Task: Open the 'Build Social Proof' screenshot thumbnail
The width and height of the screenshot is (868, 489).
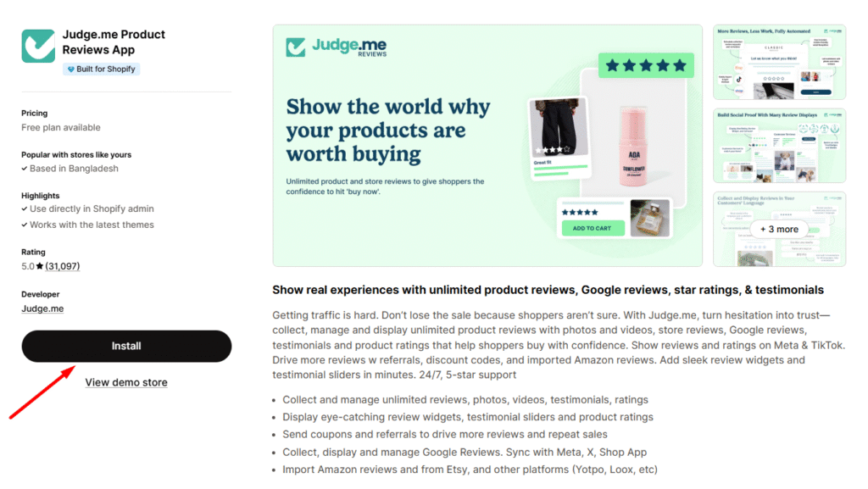Action: click(x=780, y=146)
